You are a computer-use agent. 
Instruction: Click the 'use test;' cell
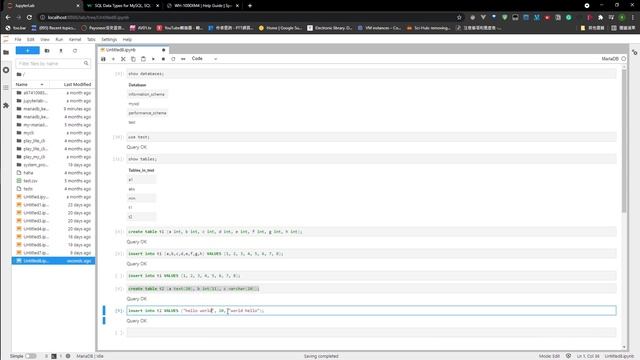(x=371, y=137)
